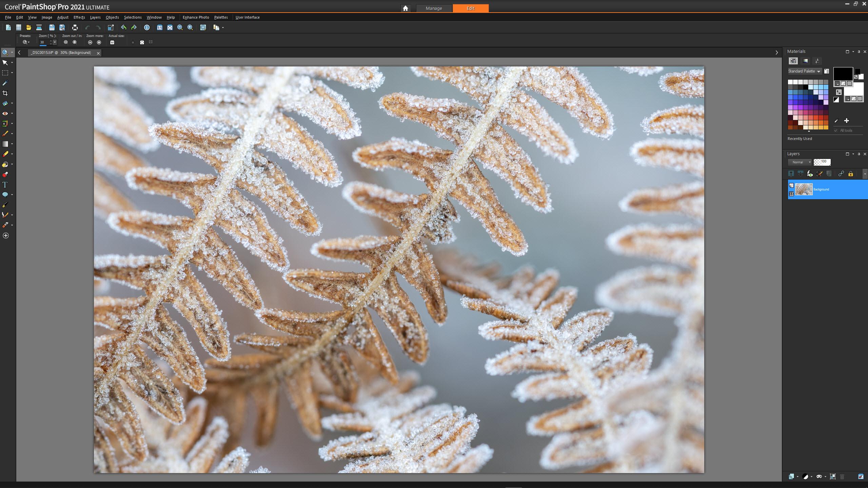Click the Link layers icon in Layers palette

click(x=841, y=174)
